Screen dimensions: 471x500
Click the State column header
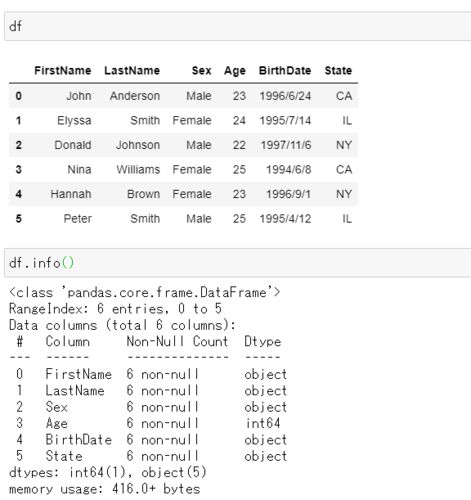[x=338, y=71]
